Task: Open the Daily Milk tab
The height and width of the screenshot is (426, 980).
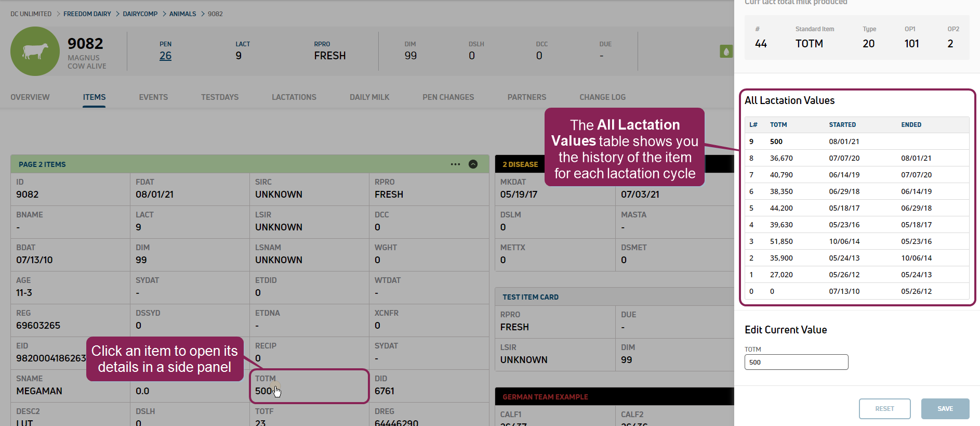Action: (x=369, y=97)
